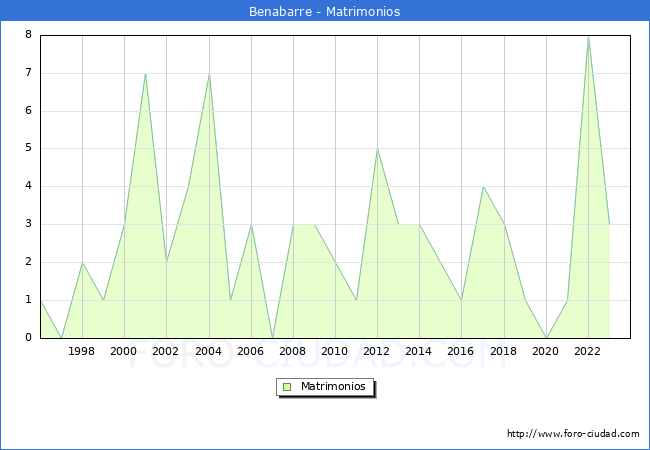Click the 2007 data point at zero
650x450 pixels.
pyautogui.click(x=272, y=338)
